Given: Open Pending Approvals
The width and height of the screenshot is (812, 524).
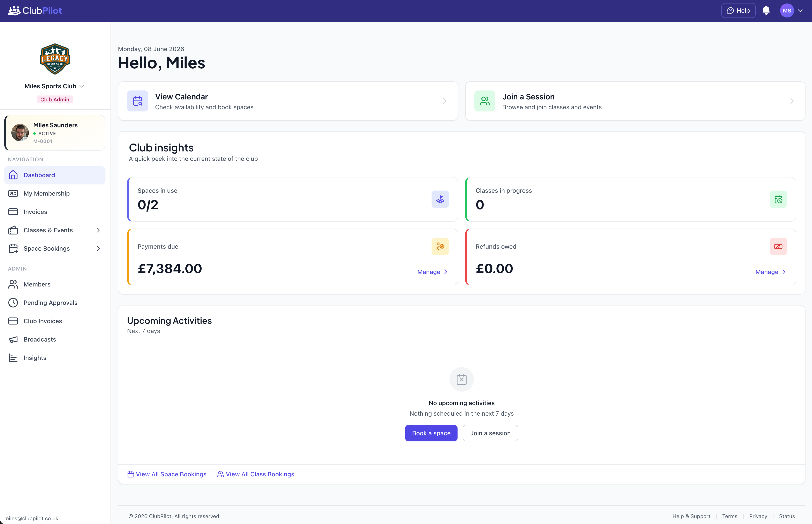Looking at the screenshot, I should coord(55,302).
